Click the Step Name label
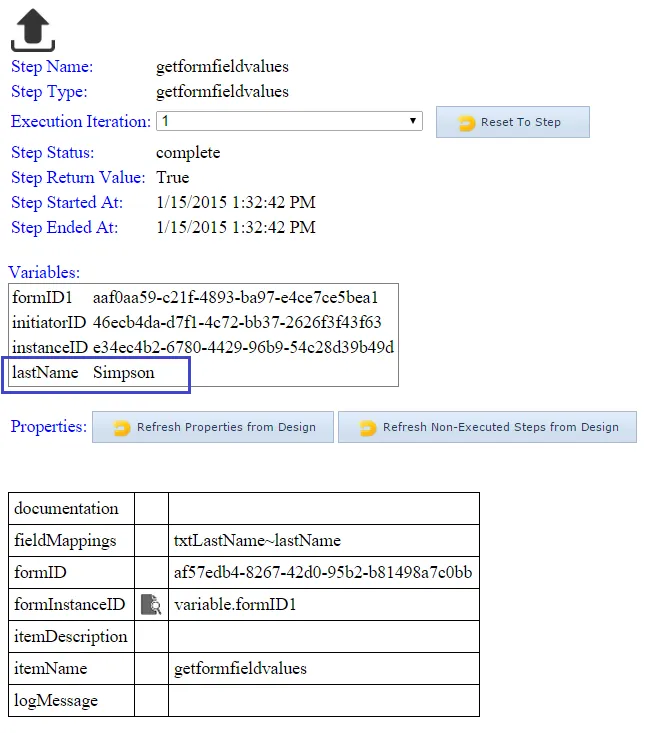Viewport: 662px width, 733px height. [52, 66]
